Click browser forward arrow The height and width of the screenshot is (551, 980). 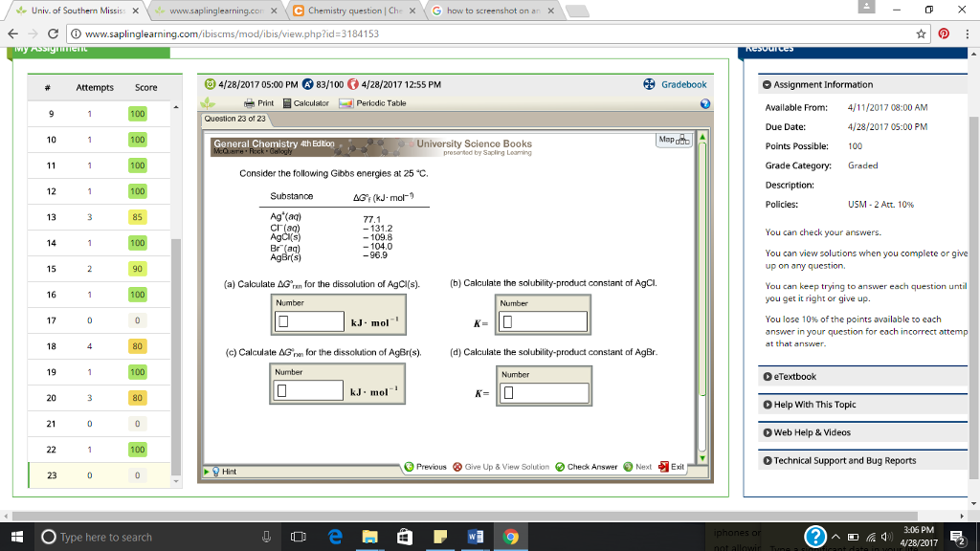[33, 33]
